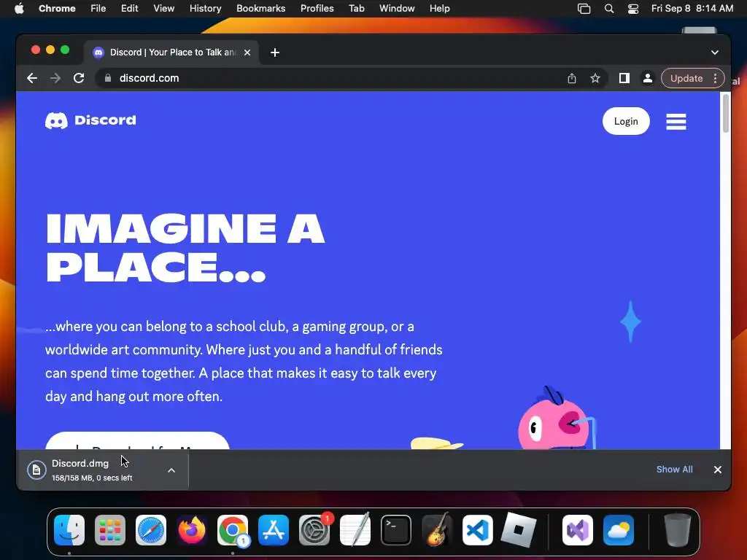747x560 pixels.
Task: Open Chrome's three-dot menu
Action: (x=716, y=78)
